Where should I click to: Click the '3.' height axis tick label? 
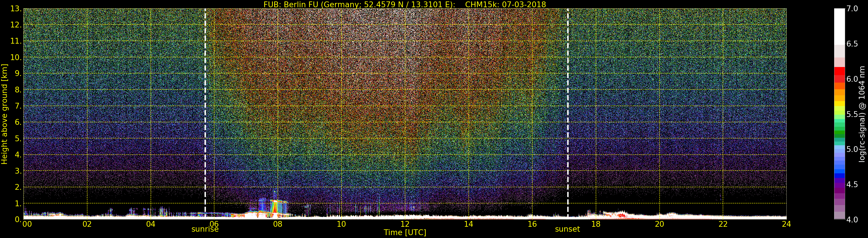[18, 171]
